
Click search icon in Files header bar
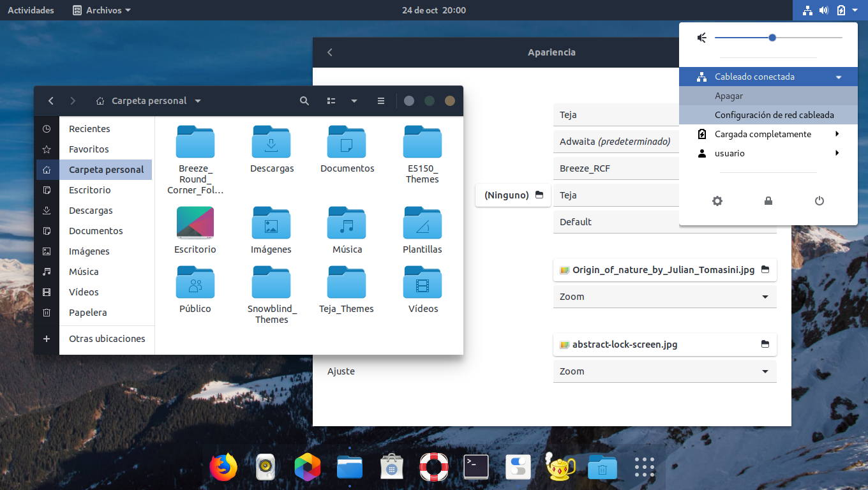tap(304, 101)
